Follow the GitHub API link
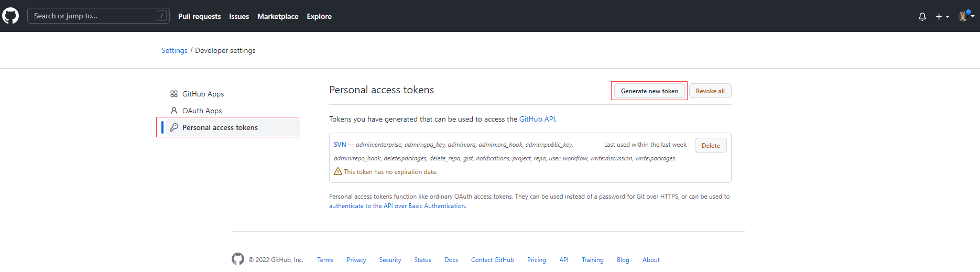 [537, 119]
